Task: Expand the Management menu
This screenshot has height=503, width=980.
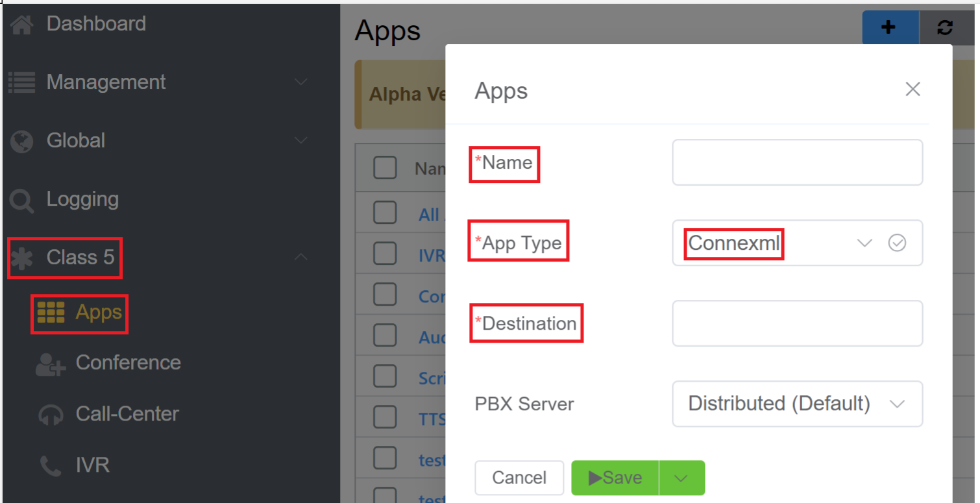Action: click(300, 82)
